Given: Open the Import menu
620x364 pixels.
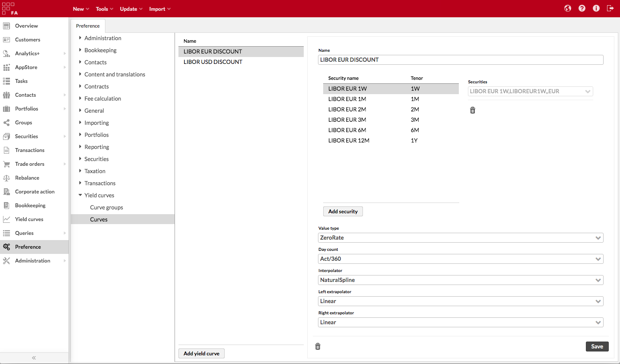Looking at the screenshot, I should [160, 9].
